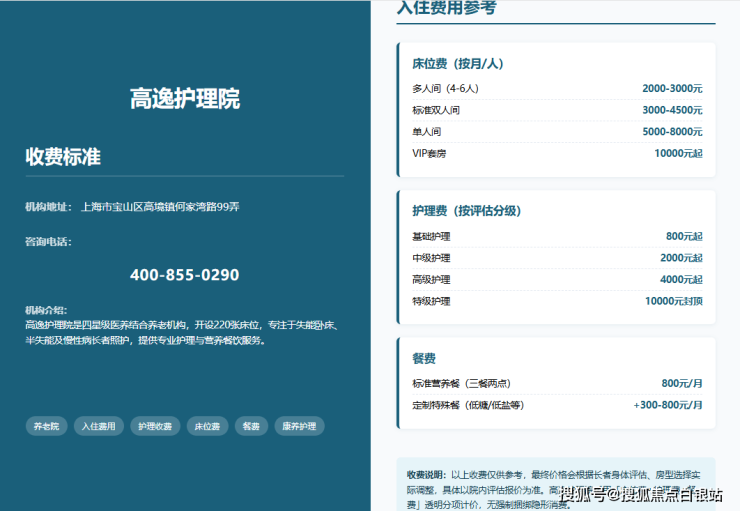Click the 4000元起 price
The width and height of the screenshot is (740, 511).
click(x=681, y=280)
